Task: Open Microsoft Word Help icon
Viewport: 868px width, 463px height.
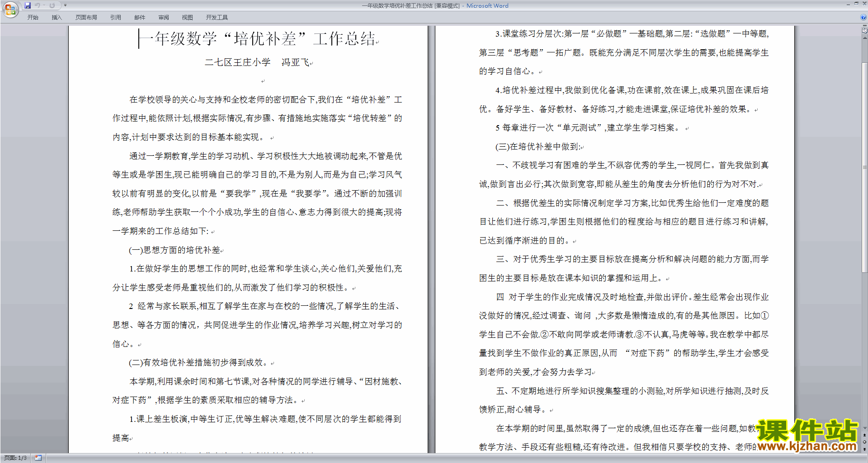Action: click(863, 18)
